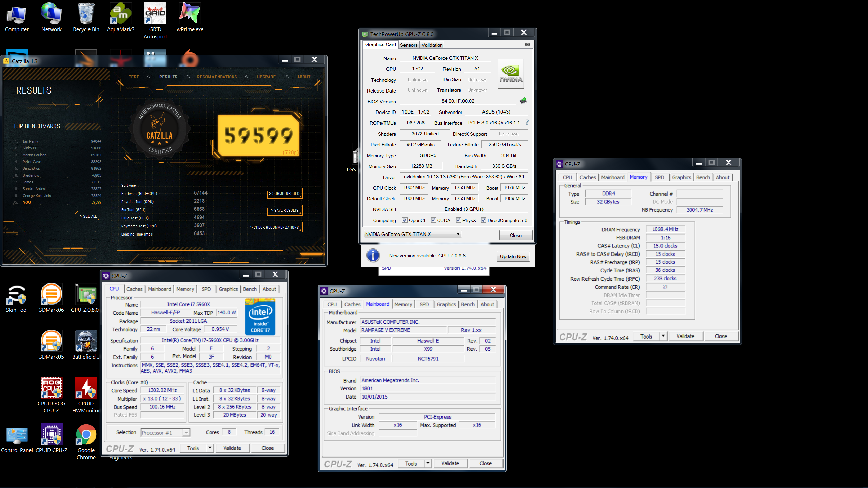Screen dimensions: 868x488
Task: Toggle the OpenCL checkbox
Action: pyautogui.click(x=405, y=220)
